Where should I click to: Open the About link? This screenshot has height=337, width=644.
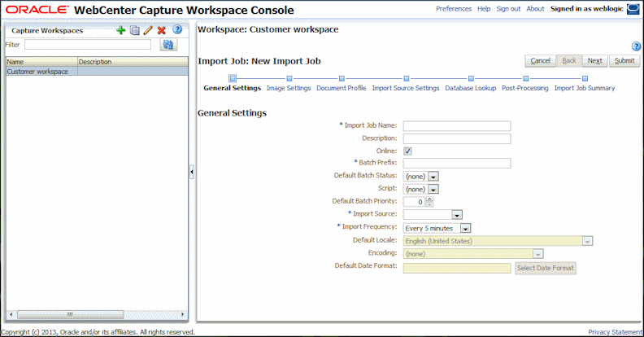535,9
